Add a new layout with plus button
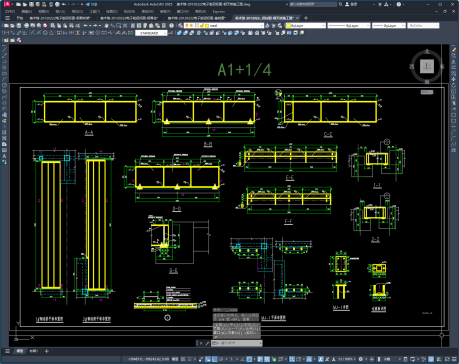Viewport: 459px width, 364px height. tap(47, 351)
